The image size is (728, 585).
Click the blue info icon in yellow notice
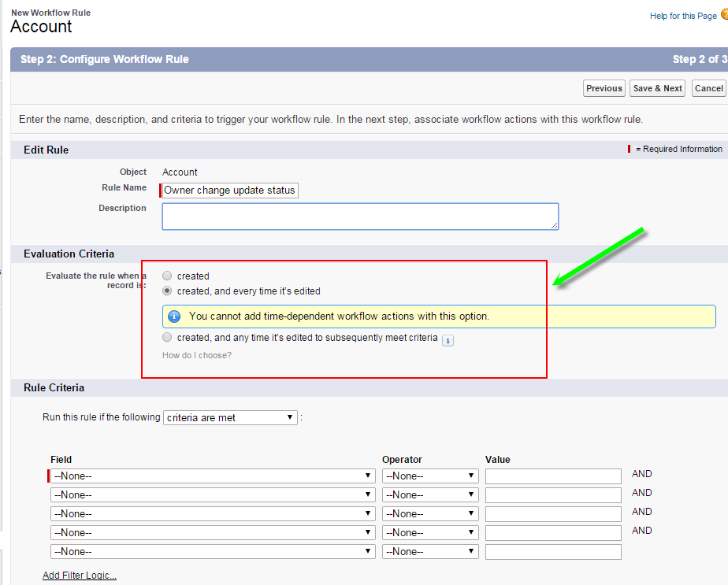click(x=175, y=317)
